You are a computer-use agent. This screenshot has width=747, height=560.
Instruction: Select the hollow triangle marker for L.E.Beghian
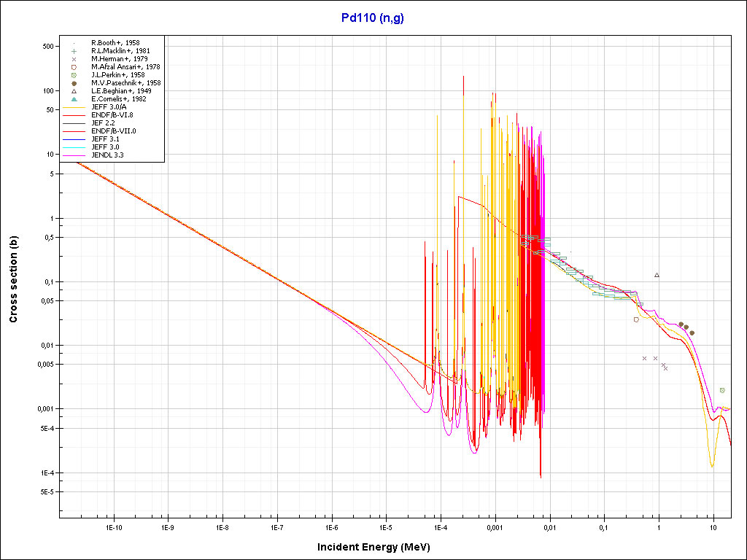(74, 90)
